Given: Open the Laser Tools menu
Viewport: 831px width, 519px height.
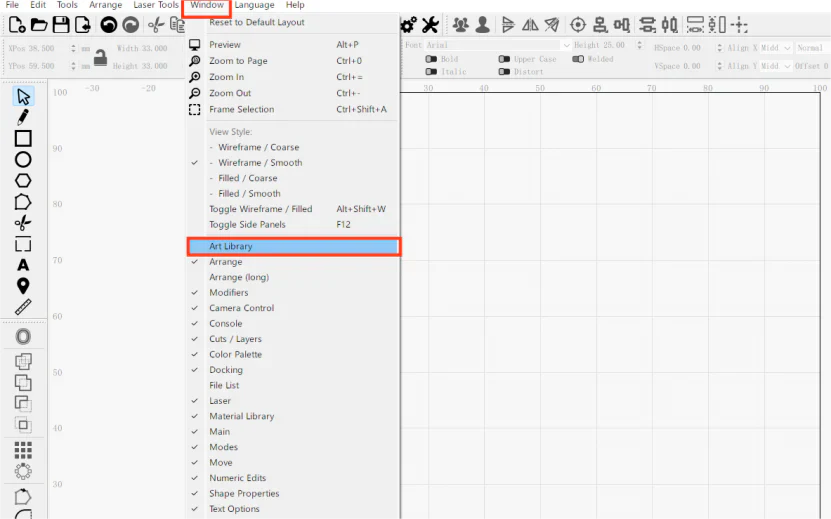Looking at the screenshot, I should click(x=156, y=5).
